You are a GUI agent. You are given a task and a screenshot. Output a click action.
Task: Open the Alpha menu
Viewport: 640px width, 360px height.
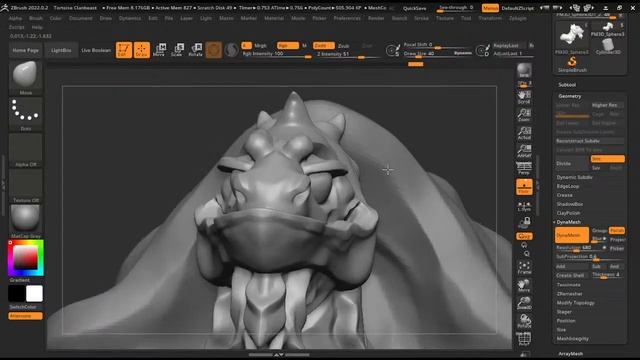pos(15,18)
